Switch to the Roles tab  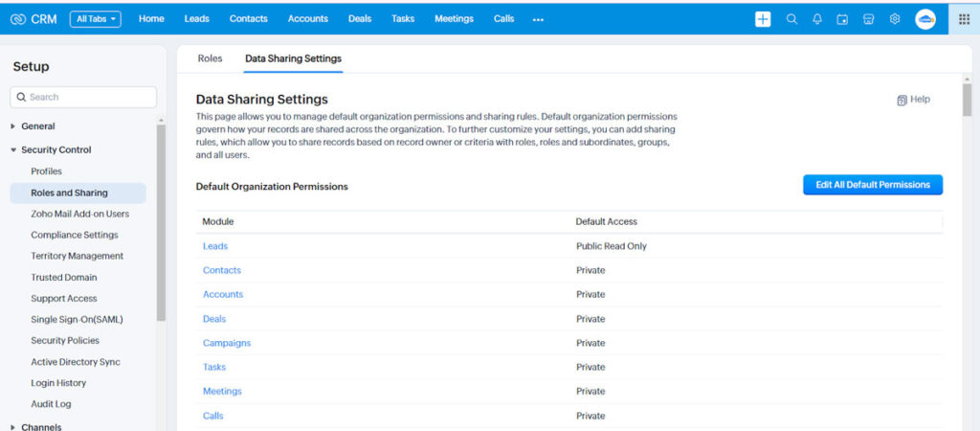point(210,58)
